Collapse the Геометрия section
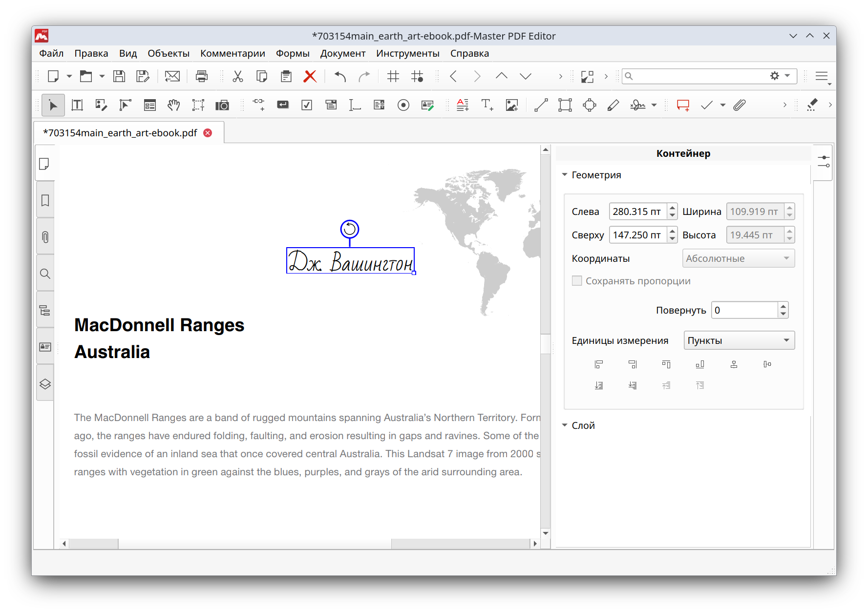Viewport: 868px width, 613px height. click(x=565, y=174)
